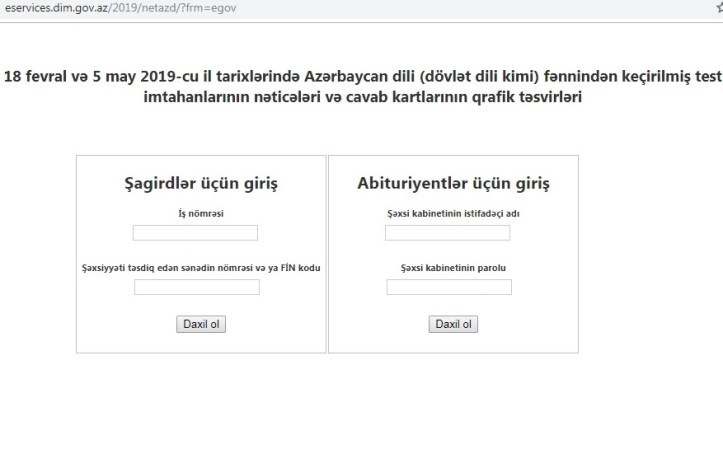723x449 pixels.
Task: Click heading line starting with 18 fevral
Action: coord(362,77)
